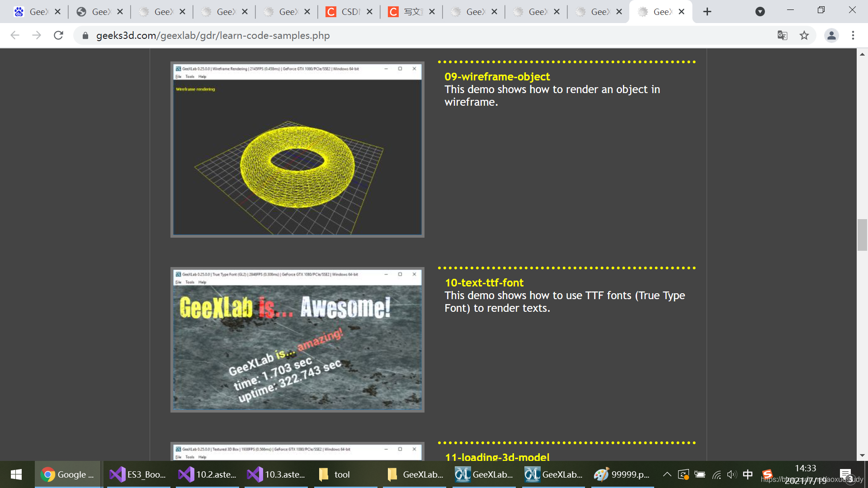Bookmark this page with star icon
This screenshot has width=868, height=488.
[804, 35]
